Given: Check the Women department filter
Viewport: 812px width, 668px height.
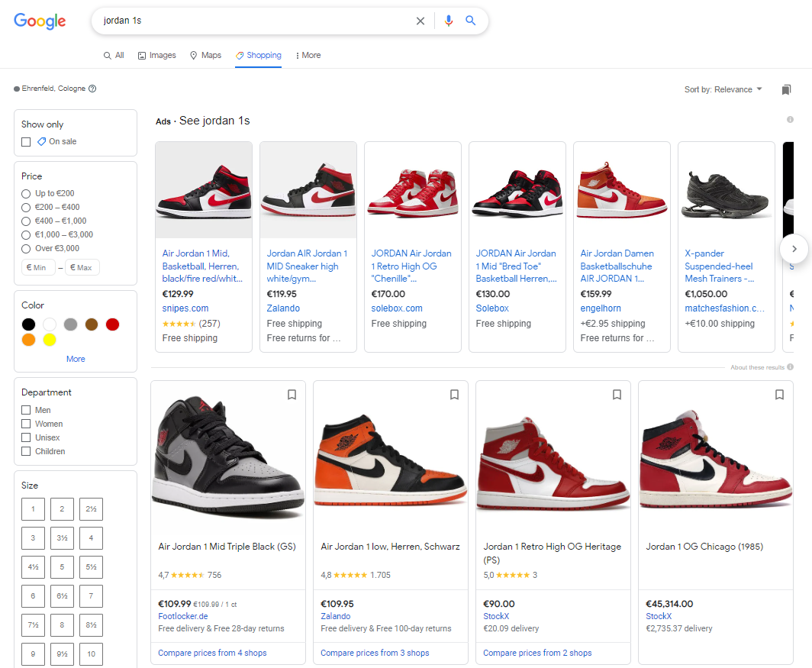Looking at the screenshot, I should pyautogui.click(x=26, y=424).
